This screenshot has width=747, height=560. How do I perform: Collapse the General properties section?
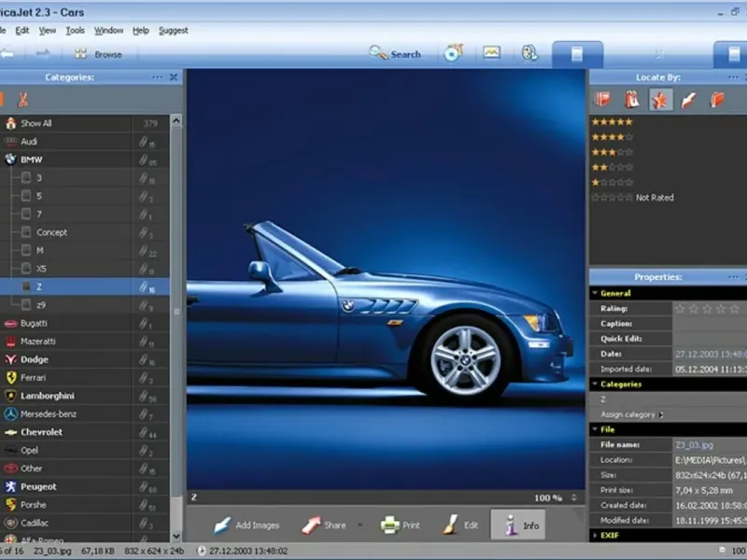(595, 293)
